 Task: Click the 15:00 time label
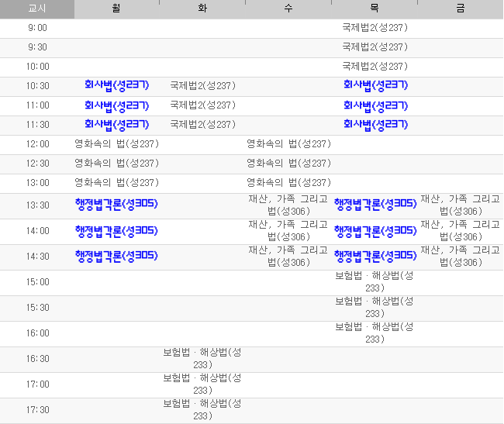click(38, 282)
